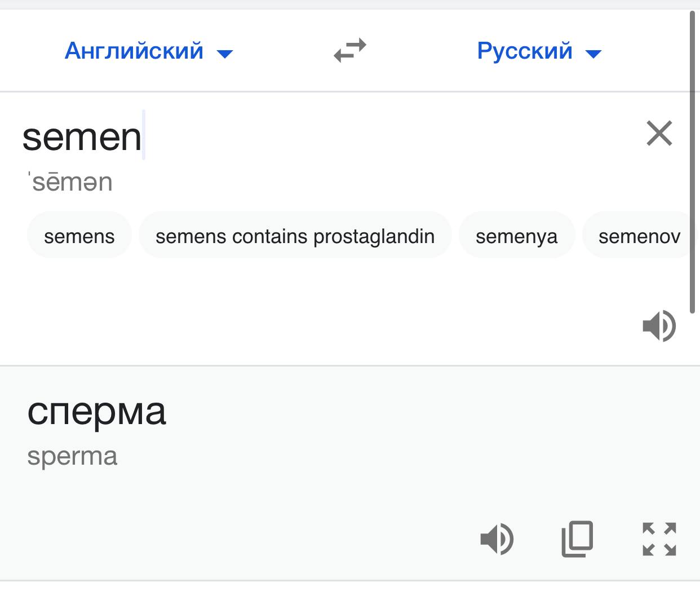The height and width of the screenshot is (591, 700).
Task: Swap source and target languages
Action: pos(350,51)
